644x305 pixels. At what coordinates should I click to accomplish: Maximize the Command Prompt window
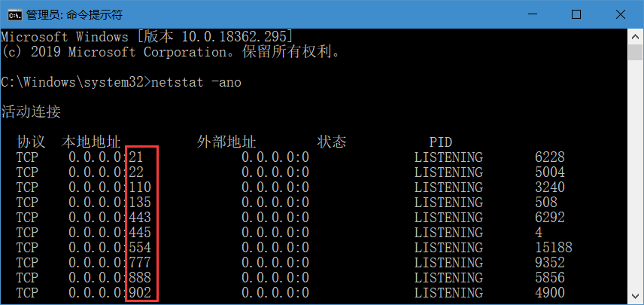coord(576,14)
